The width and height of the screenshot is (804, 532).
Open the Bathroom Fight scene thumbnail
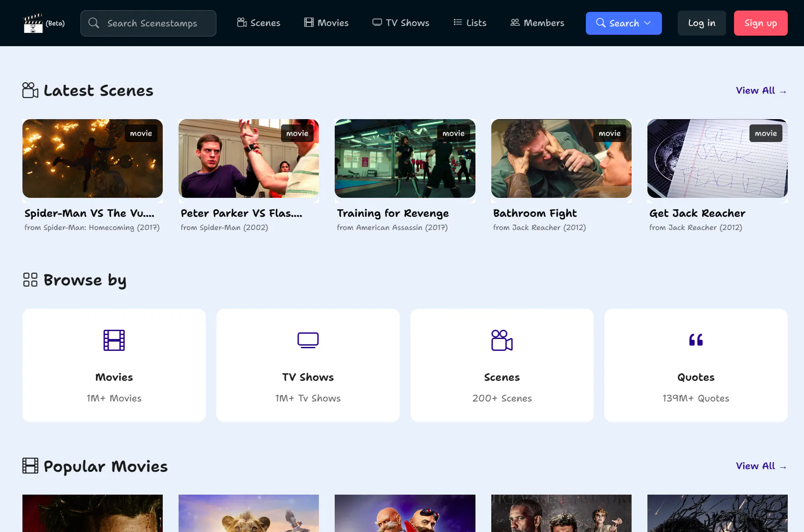click(x=561, y=158)
